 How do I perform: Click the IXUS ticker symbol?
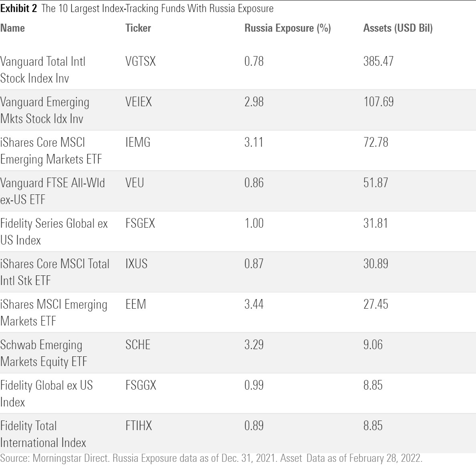point(136,264)
